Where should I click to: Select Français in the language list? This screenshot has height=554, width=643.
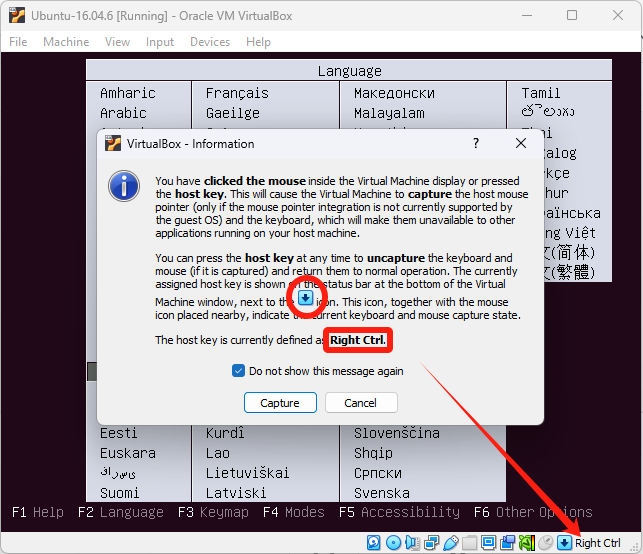click(x=237, y=93)
